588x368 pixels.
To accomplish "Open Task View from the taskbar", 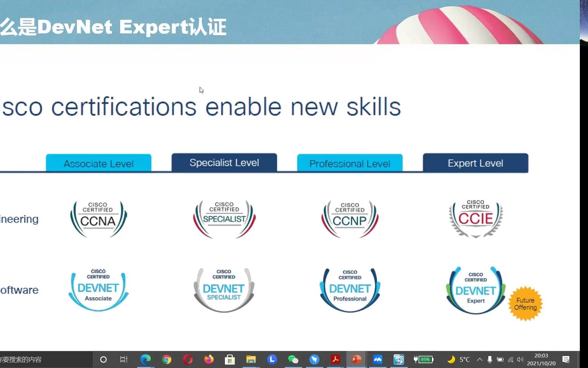I will tap(124, 359).
